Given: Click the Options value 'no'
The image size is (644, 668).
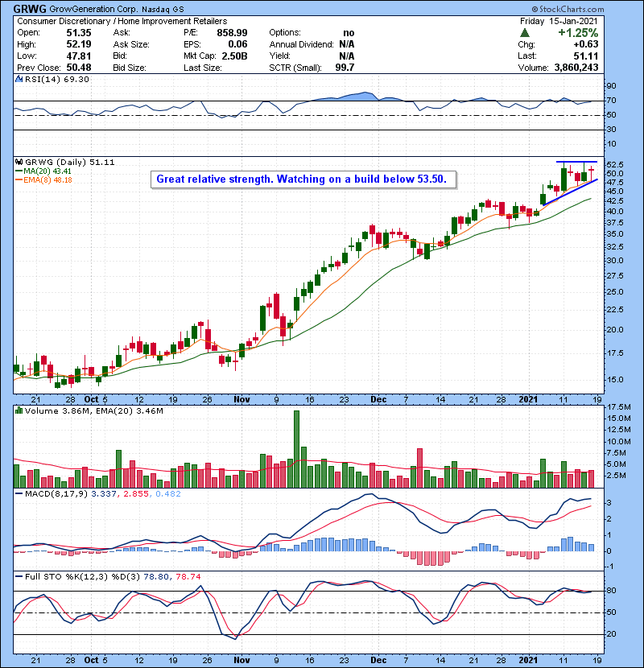Looking at the screenshot, I should 349,33.
